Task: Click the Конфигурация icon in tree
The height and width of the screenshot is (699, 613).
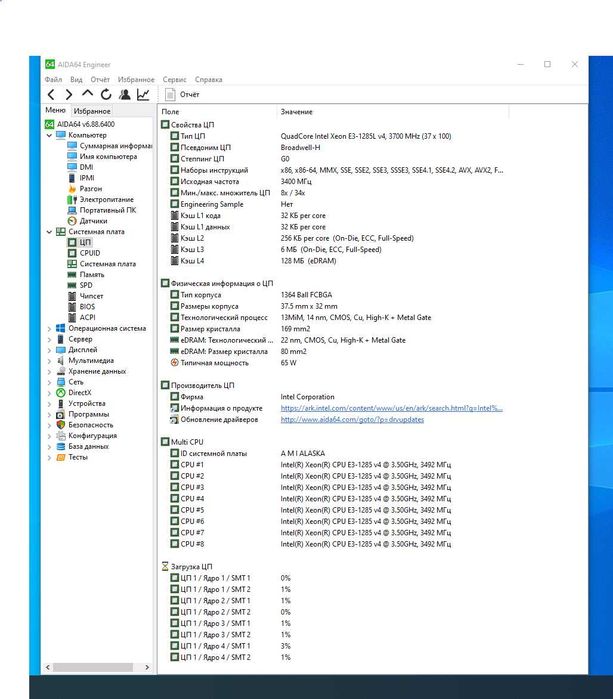Action: coord(61,436)
